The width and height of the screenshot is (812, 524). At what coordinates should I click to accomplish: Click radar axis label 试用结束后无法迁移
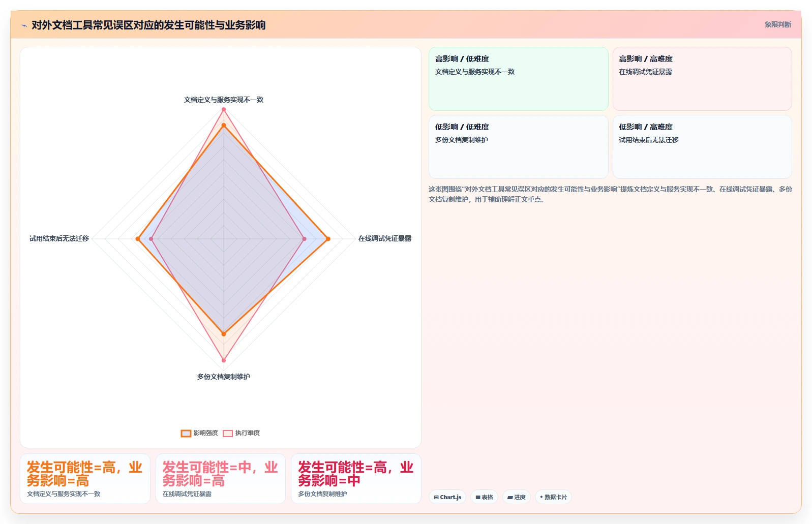pos(59,238)
